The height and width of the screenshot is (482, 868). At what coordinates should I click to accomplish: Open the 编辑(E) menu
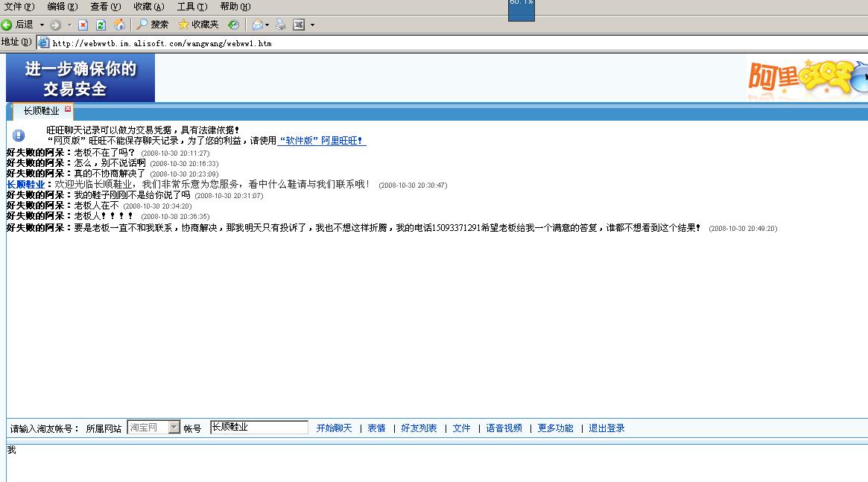pyautogui.click(x=63, y=7)
